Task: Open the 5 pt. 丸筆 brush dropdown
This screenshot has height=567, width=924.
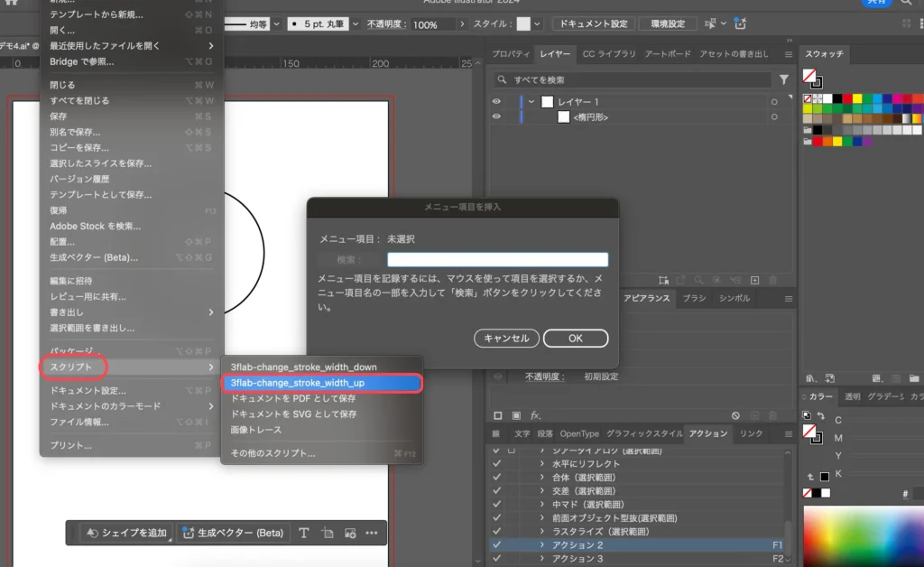Action: click(355, 23)
